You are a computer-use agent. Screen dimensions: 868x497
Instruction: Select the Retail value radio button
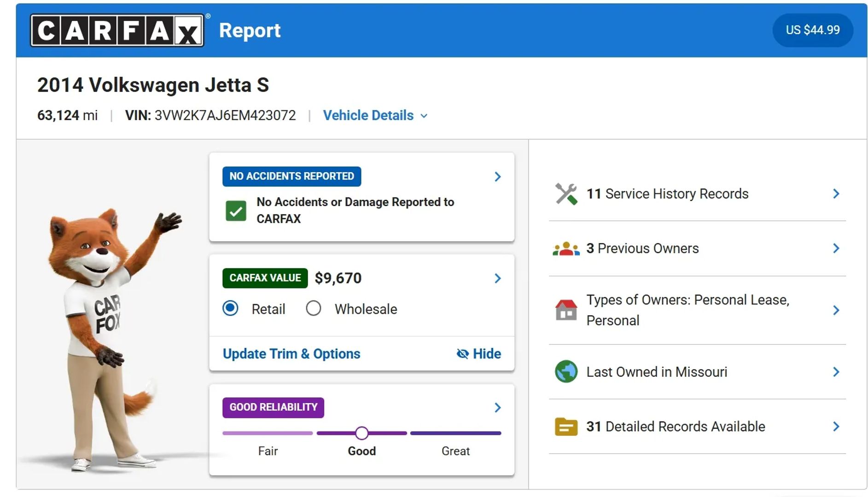tap(230, 308)
